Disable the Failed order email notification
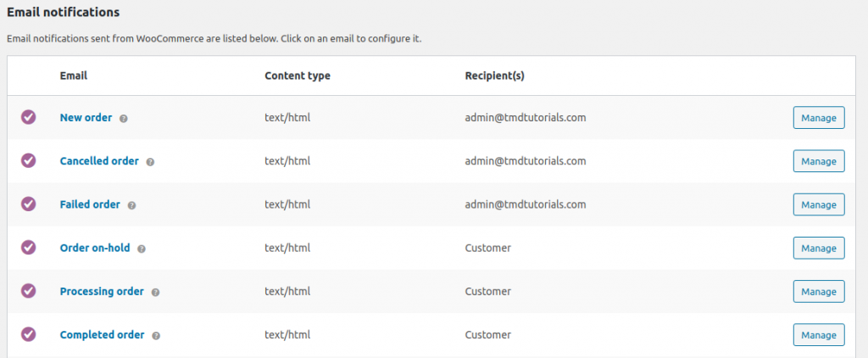The image size is (868, 358). pos(28,204)
